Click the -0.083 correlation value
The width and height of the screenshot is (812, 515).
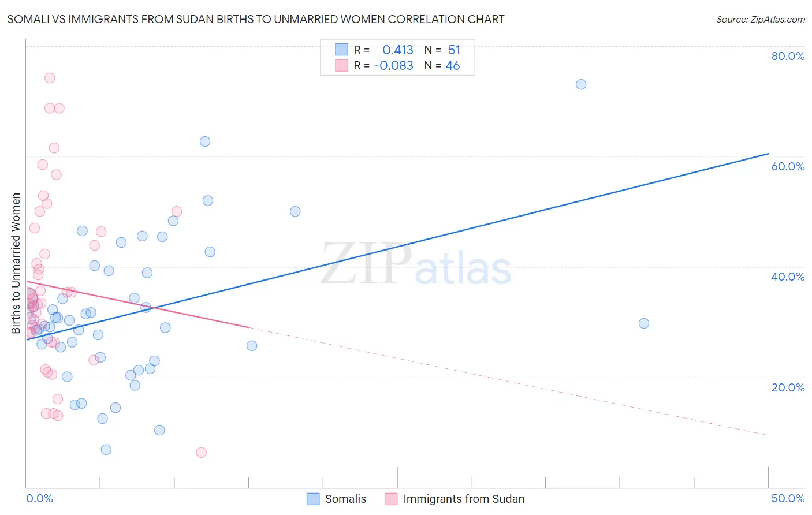[394, 65]
